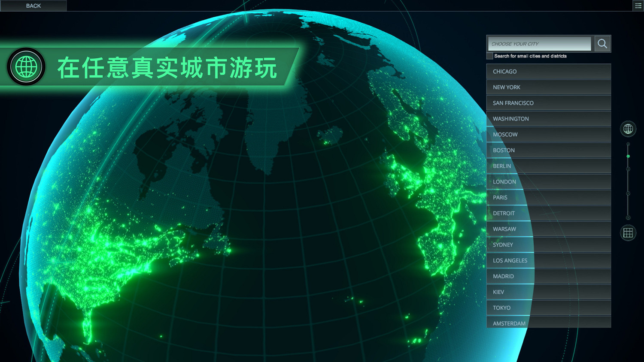Enable Search for small cities and districts
The width and height of the screenshot is (644, 362).
click(489, 56)
